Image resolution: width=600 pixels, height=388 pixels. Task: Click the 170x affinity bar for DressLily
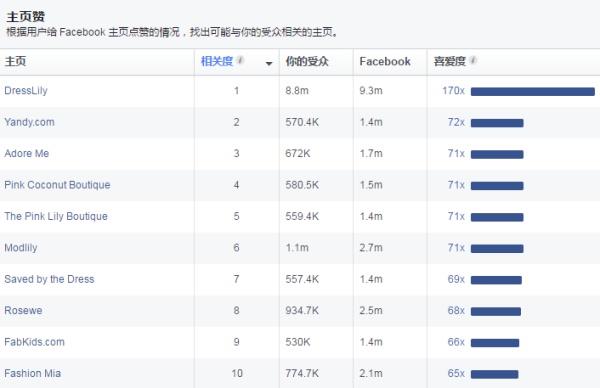pyautogui.click(x=533, y=91)
